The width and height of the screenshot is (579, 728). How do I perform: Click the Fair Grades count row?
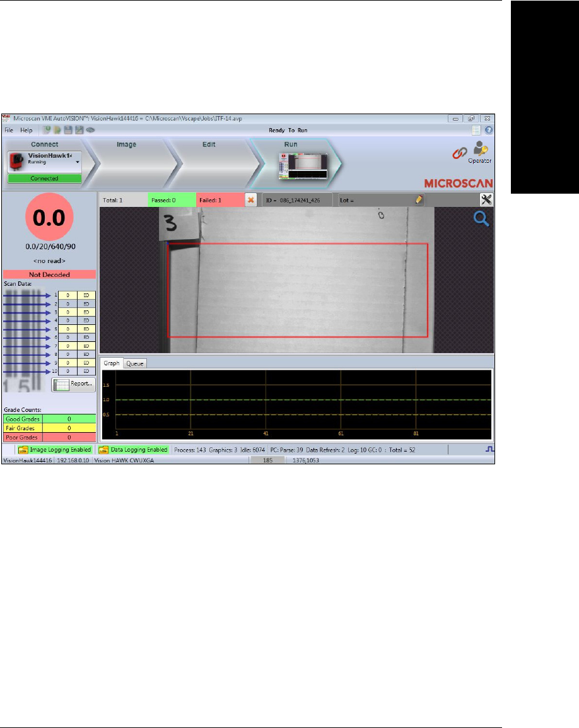click(x=50, y=428)
